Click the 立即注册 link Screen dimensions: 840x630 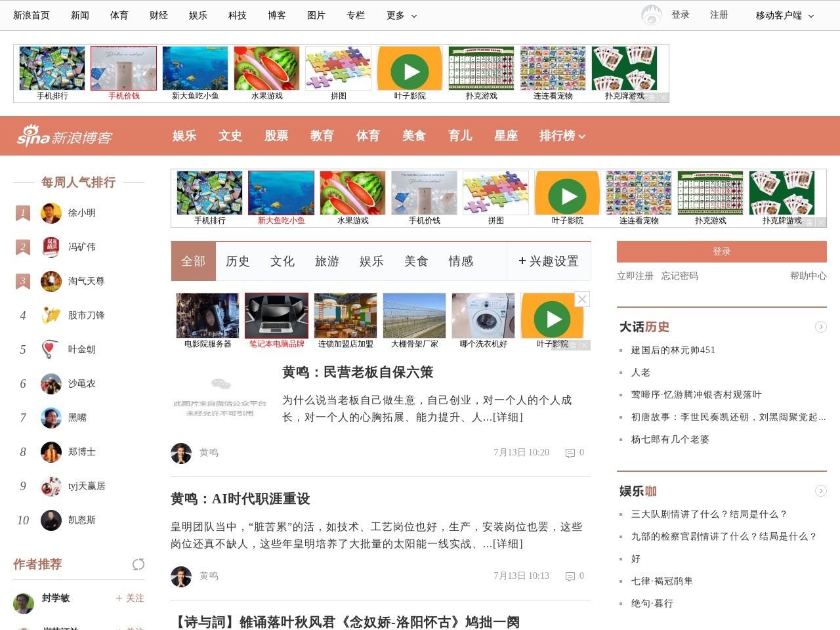[635, 276]
